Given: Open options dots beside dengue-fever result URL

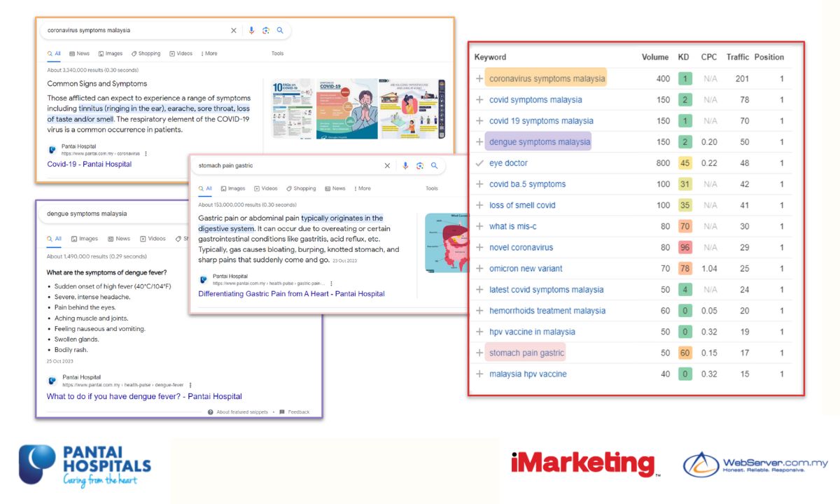Looking at the screenshot, I should pyautogui.click(x=190, y=385).
